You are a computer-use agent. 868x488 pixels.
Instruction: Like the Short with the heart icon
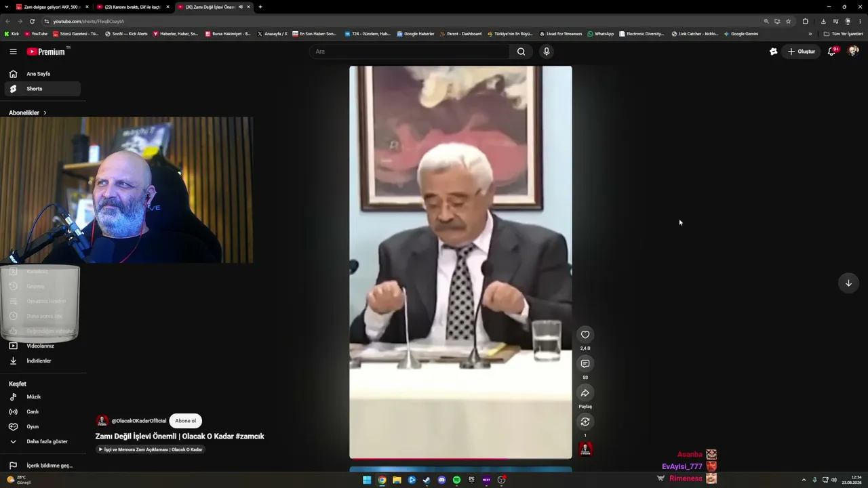[x=585, y=334]
